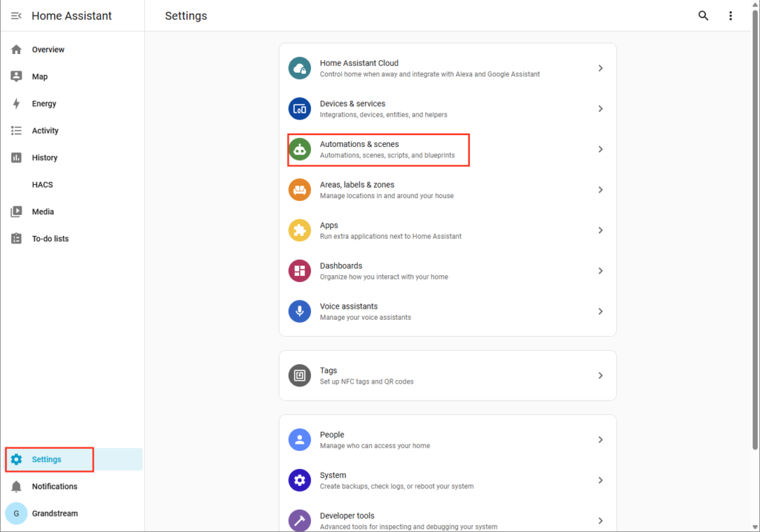Click the Home Assistant Cloud icon

[300, 68]
